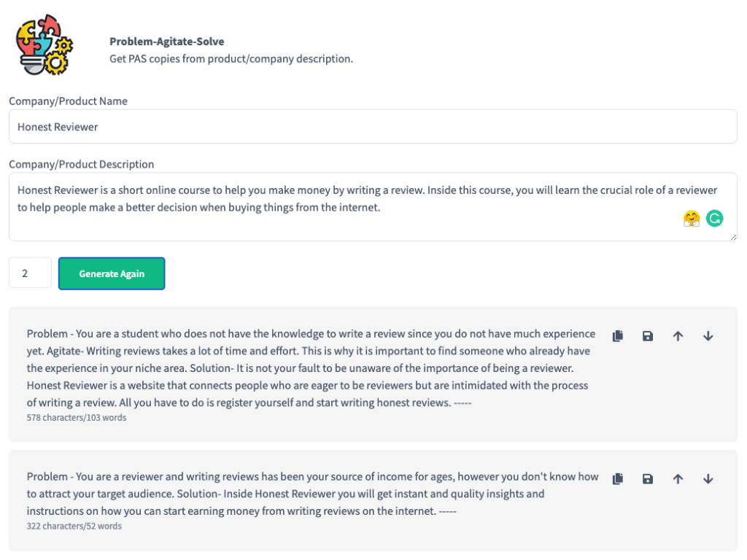The width and height of the screenshot is (747, 560).
Task: Copy the second PAS result text
Action: pyautogui.click(x=617, y=478)
